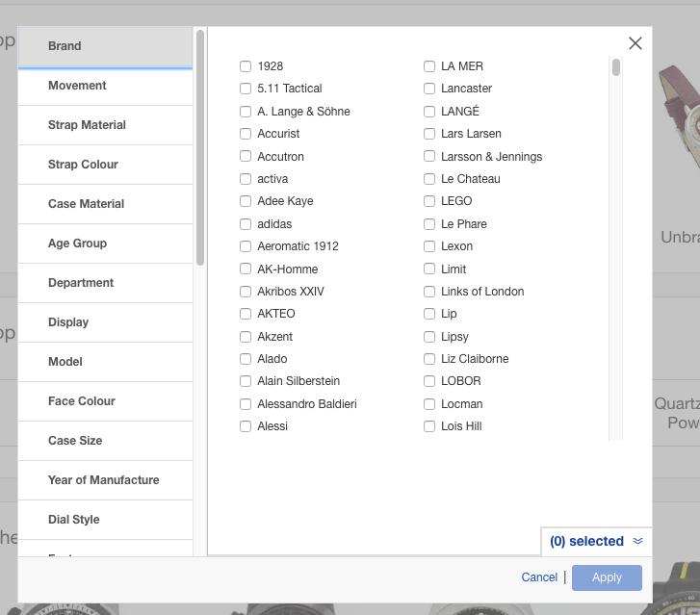The height and width of the screenshot is (615, 700).
Task: Tick the LOBOR checkbox
Action: coord(429,381)
